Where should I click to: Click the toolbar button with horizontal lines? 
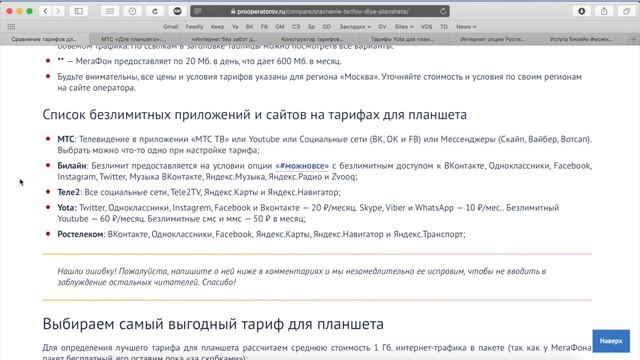tap(110, 11)
